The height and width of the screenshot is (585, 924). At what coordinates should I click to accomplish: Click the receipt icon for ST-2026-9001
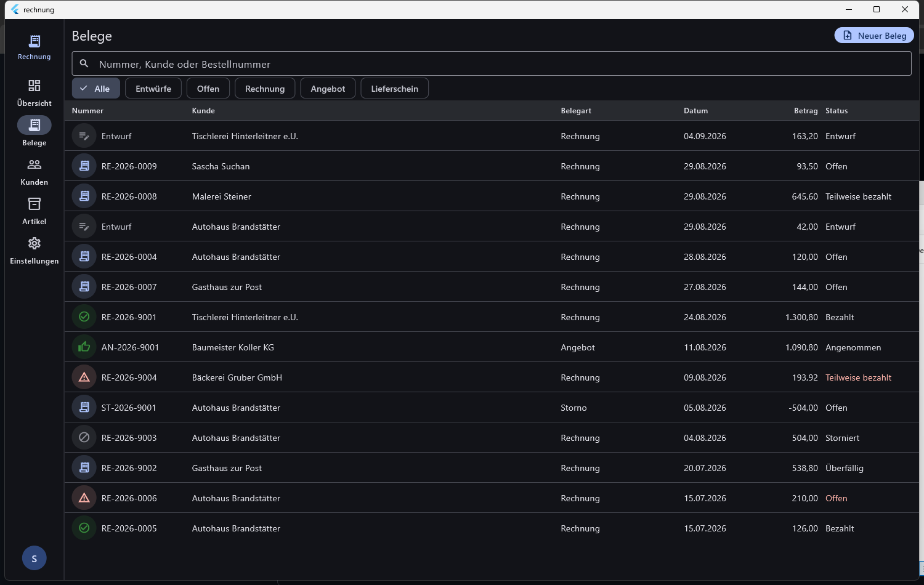84,408
